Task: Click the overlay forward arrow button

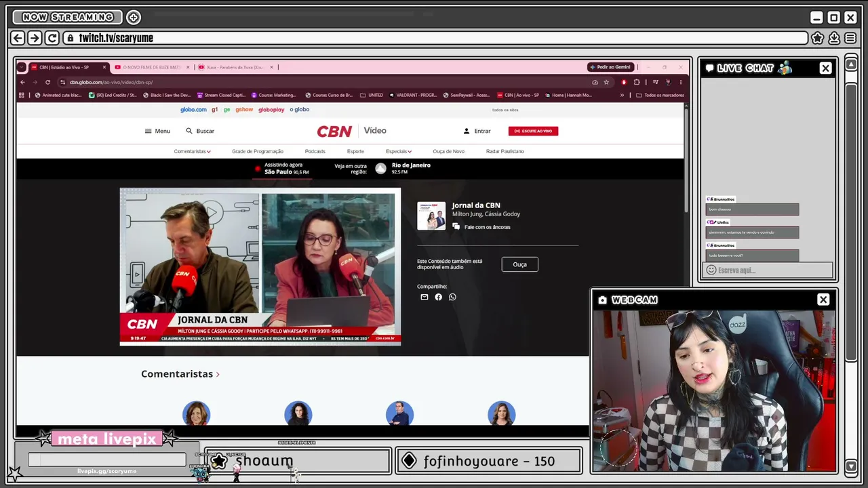Action: [x=35, y=38]
